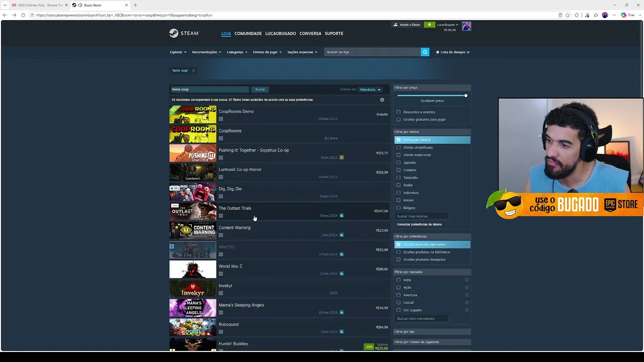Remove the "terror coop" search tag

[x=193, y=70]
